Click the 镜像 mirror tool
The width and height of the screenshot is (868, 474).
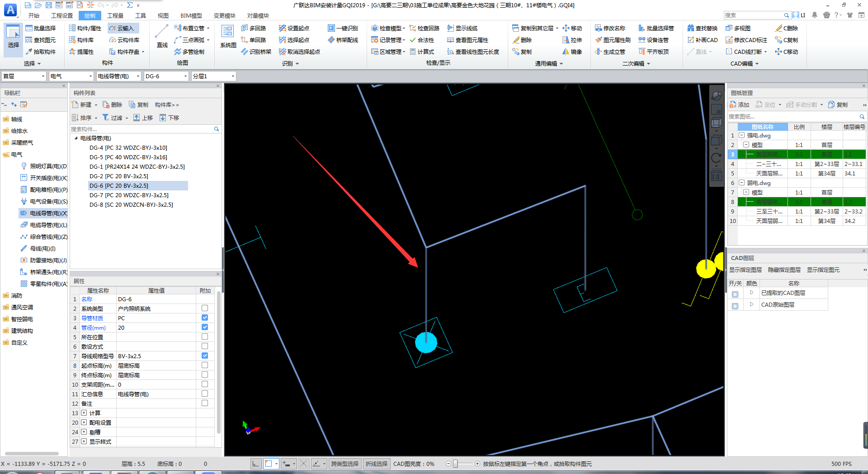pos(572,52)
